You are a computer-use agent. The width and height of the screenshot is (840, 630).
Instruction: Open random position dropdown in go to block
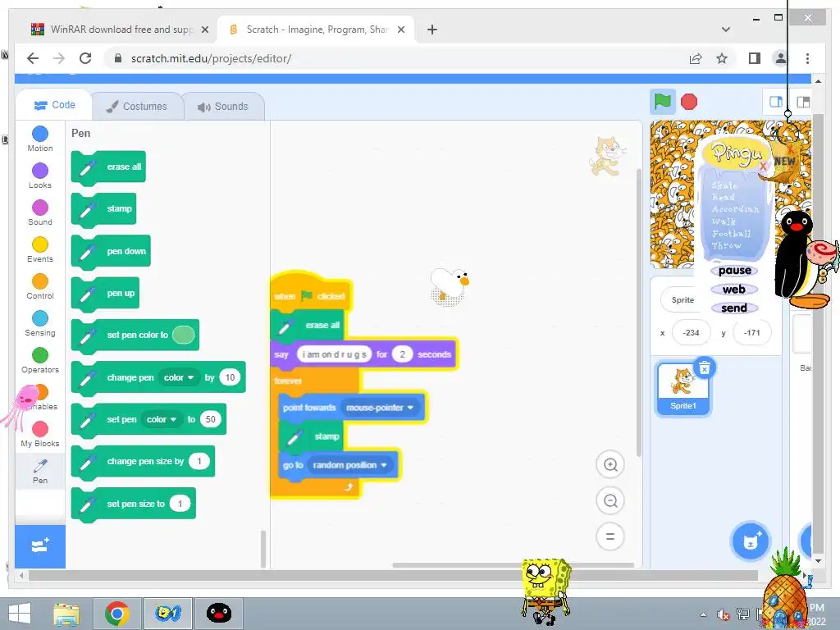(349, 465)
